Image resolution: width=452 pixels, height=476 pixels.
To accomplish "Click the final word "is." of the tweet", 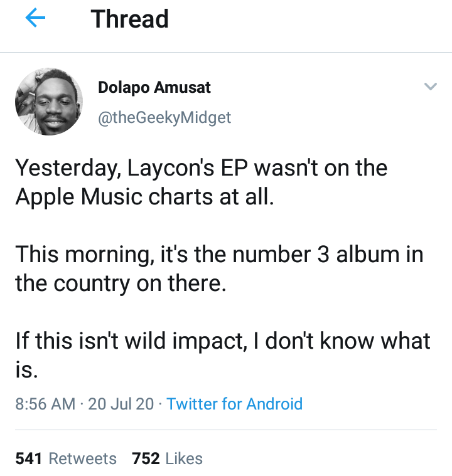I will click(26, 370).
